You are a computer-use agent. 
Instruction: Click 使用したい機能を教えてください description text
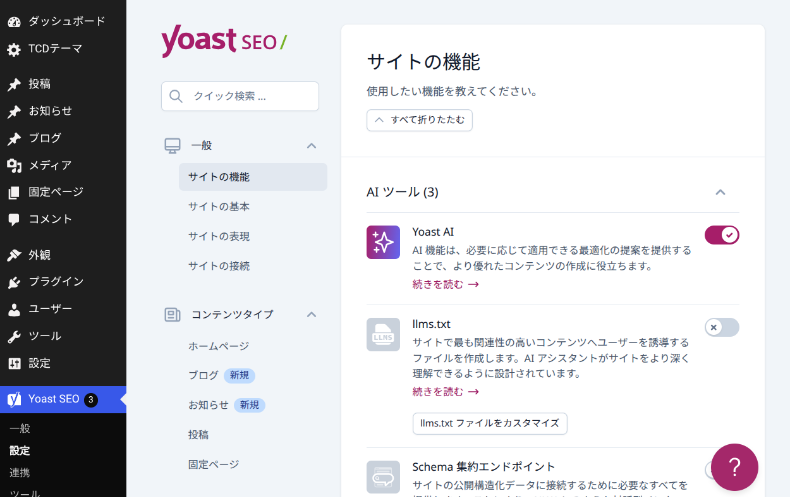[x=452, y=91]
